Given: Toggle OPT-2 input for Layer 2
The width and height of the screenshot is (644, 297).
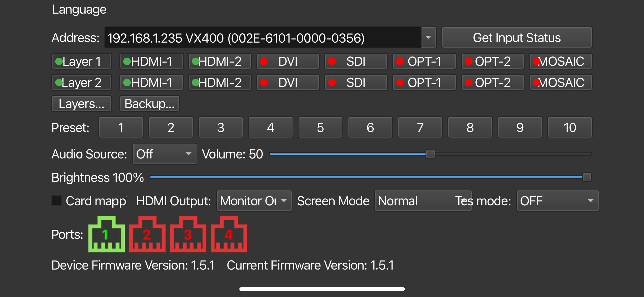Looking at the screenshot, I should coord(493,82).
